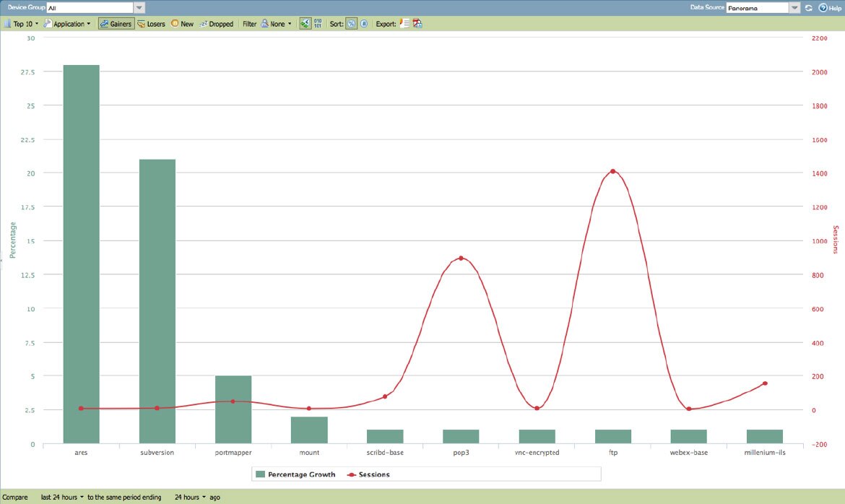
Task: Show New applications report
Action: 182,24
